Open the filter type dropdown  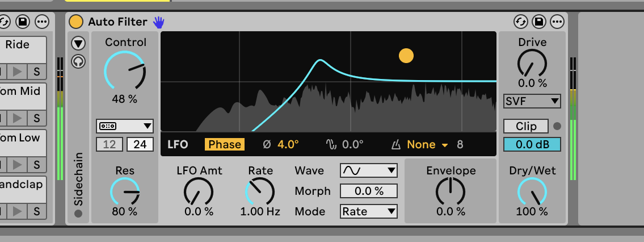click(125, 126)
